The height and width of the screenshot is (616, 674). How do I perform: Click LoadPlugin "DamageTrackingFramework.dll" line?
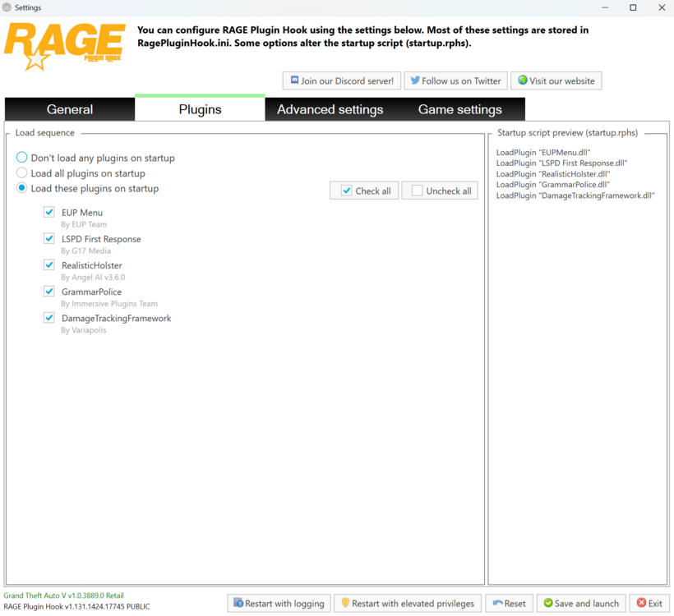coord(575,195)
